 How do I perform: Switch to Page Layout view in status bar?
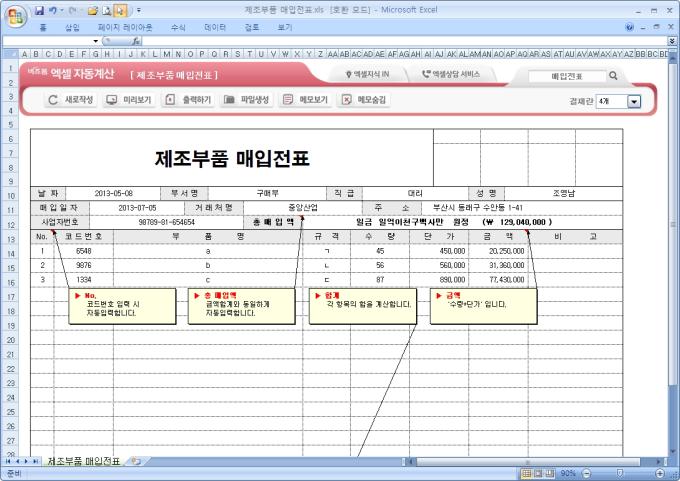coord(538,474)
